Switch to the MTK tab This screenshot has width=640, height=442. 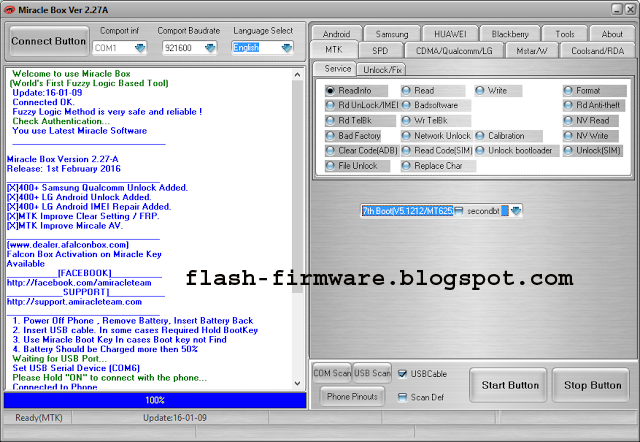(x=334, y=50)
